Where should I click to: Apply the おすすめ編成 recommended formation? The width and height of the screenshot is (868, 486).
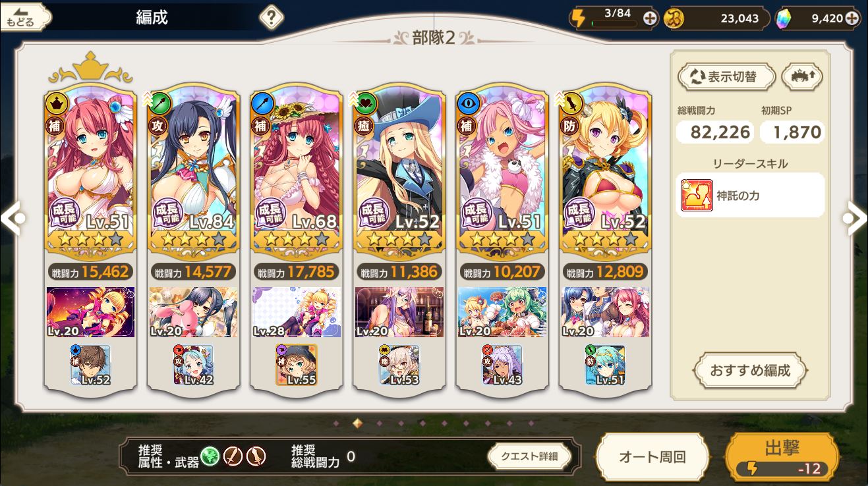coord(750,370)
